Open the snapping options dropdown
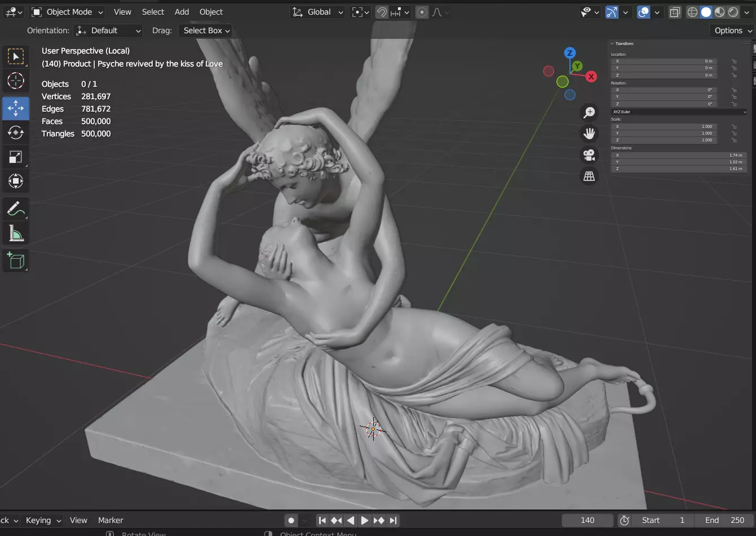 [400, 12]
